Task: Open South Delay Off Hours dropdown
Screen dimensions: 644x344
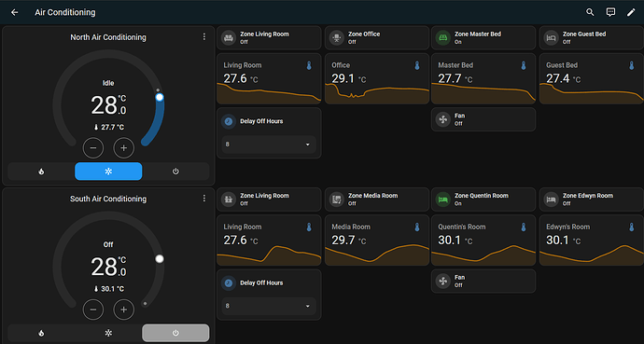Action: coord(269,306)
